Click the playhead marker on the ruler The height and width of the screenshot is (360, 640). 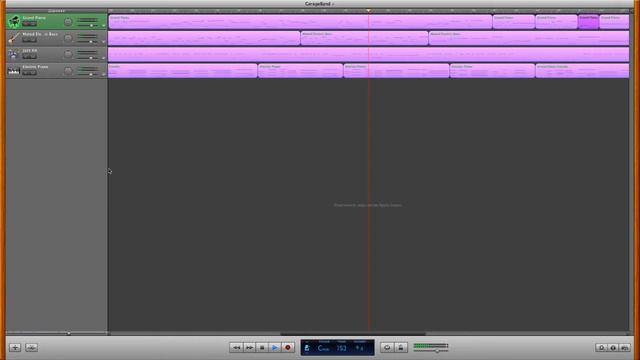(x=369, y=11)
